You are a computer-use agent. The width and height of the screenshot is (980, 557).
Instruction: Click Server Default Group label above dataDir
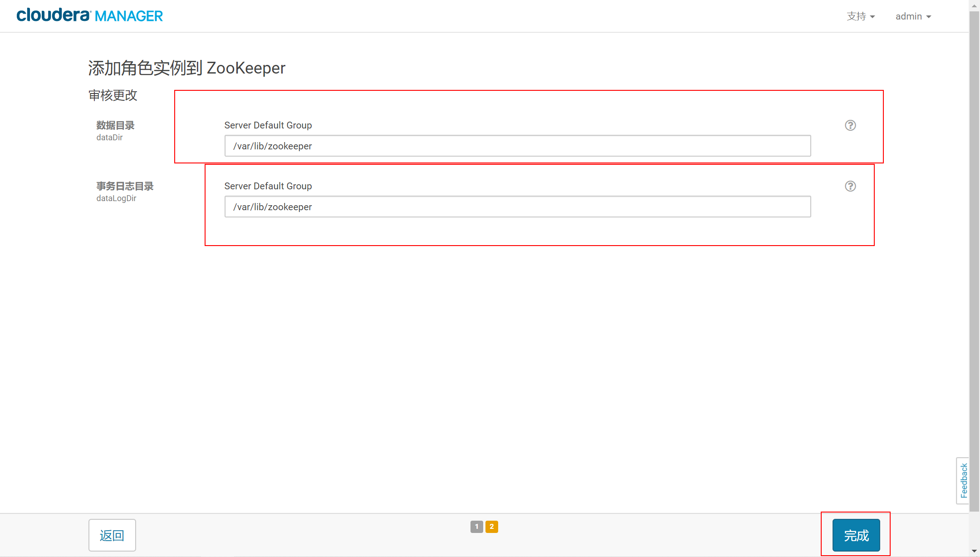click(268, 125)
